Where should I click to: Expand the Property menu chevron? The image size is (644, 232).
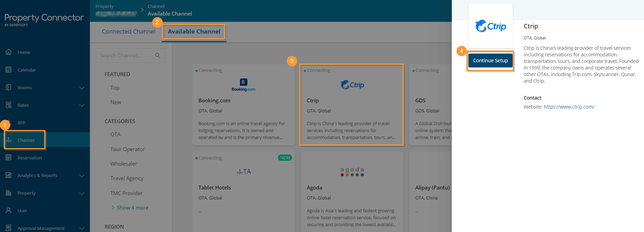click(x=82, y=193)
